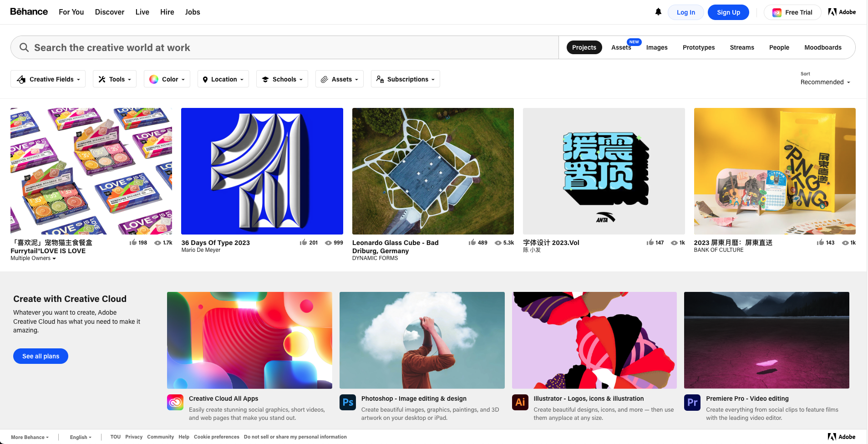Screen dimensions: 868x444
Task: Select the Premiere Pro Pr icon
Action: 692,402
